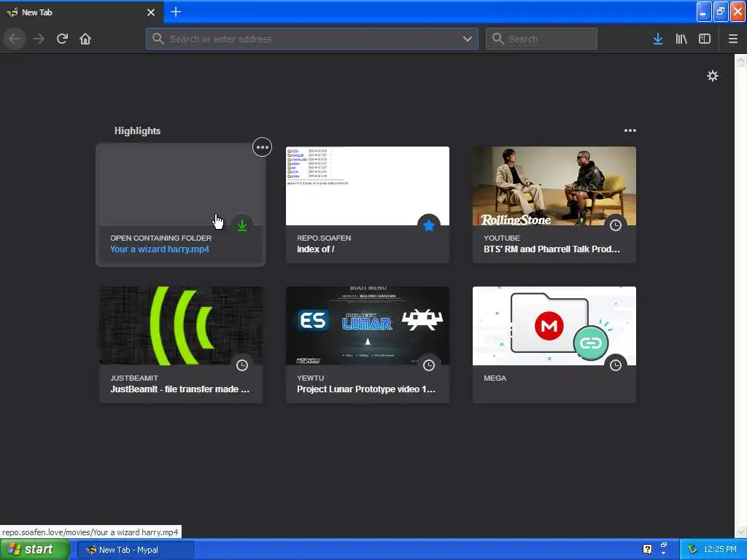Click the Windows Start button
Viewport: 747px width, 560px height.
[35, 550]
